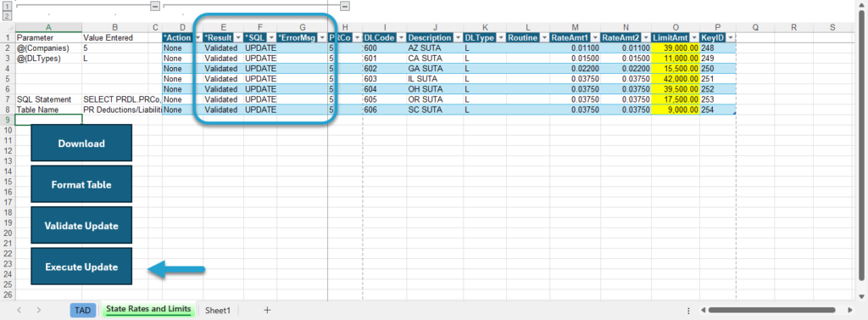Open the *SQL column filter dropdown
Image resolution: width=868 pixels, height=320 pixels.
click(x=271, y=37)
